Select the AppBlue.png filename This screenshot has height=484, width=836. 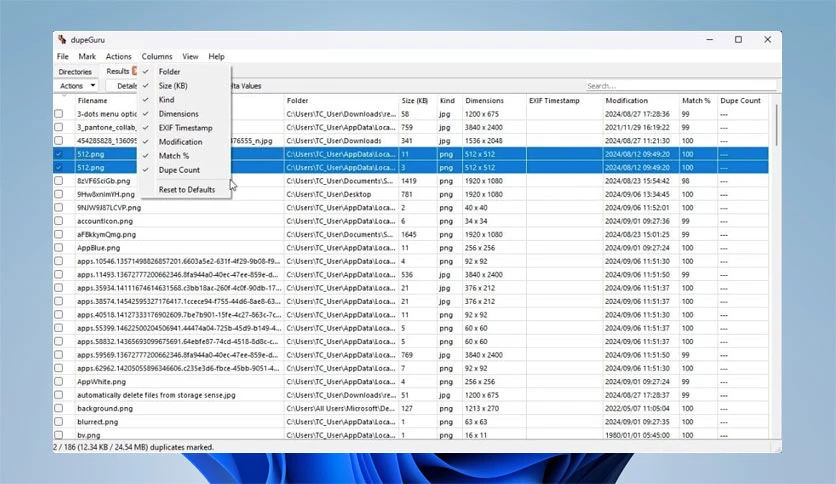[x=99, y=248]
